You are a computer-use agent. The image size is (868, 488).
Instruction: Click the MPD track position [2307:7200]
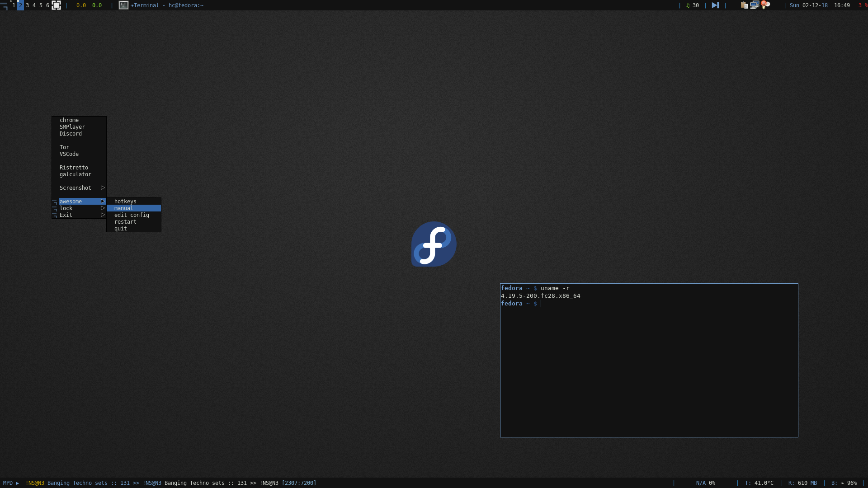(299, 483)
